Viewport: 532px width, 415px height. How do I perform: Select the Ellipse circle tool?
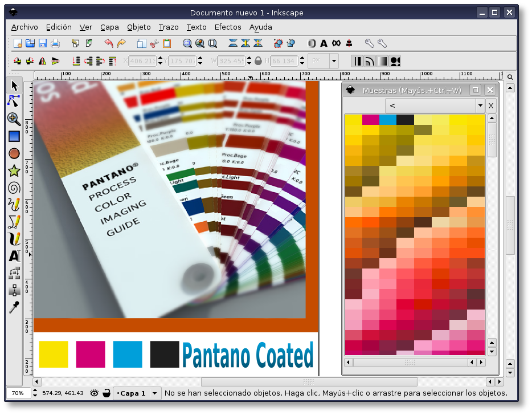tap(14, 153)
